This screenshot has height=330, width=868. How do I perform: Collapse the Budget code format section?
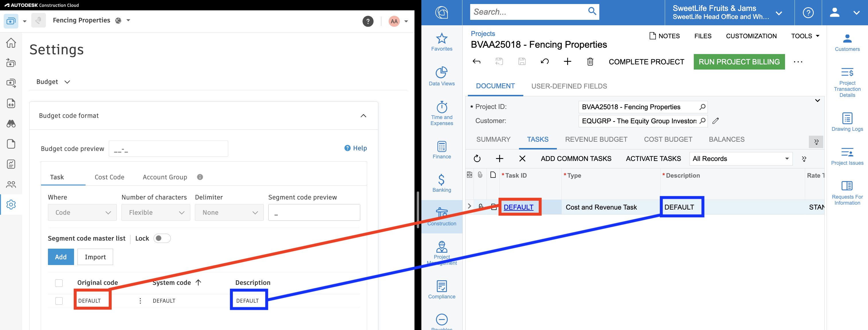click(363, 116)
